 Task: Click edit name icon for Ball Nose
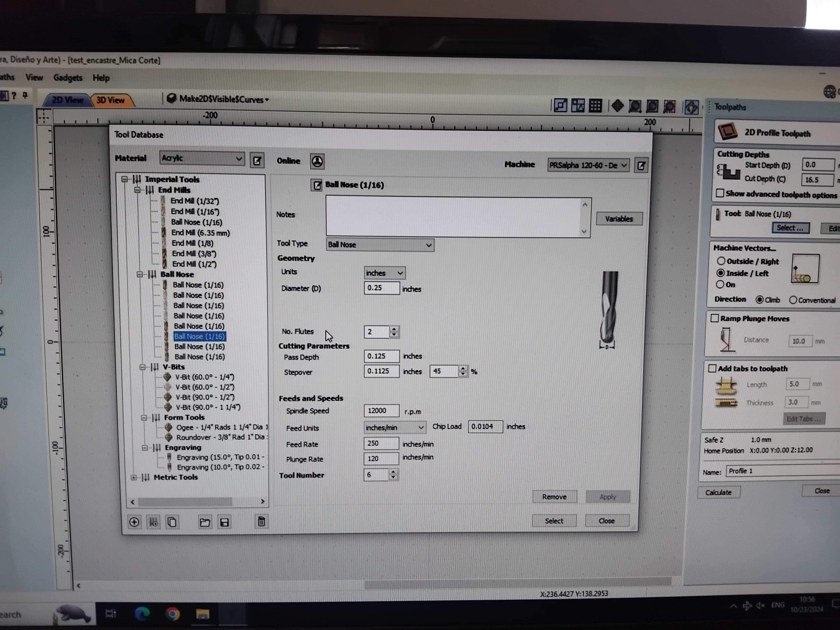coord(316,185)
